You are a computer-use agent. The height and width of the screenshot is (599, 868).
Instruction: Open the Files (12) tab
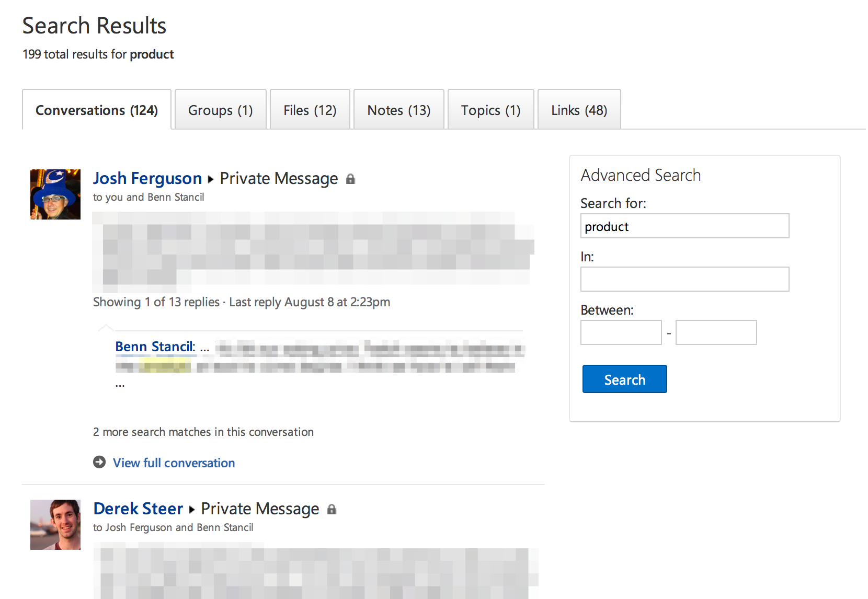[x=310, y=110]
